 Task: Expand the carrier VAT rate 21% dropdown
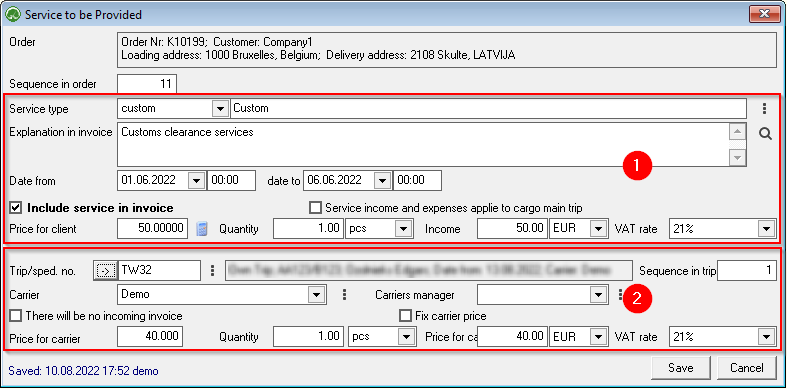click(765, 337)
